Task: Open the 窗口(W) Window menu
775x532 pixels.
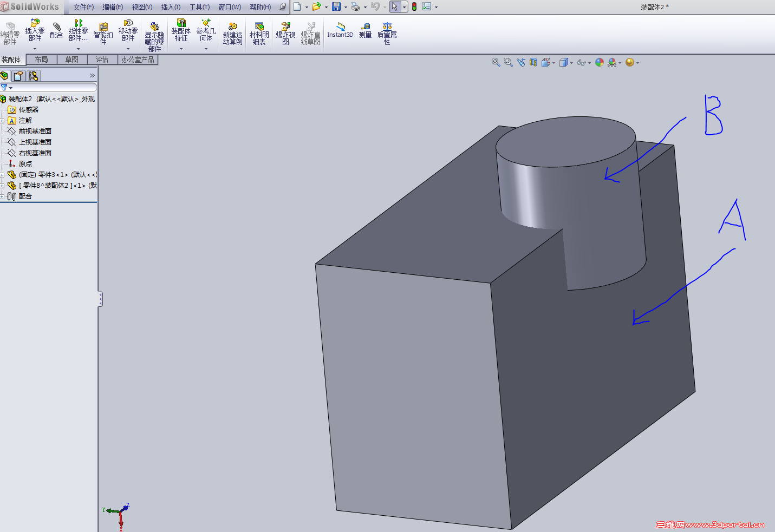Action: [230, 7]
